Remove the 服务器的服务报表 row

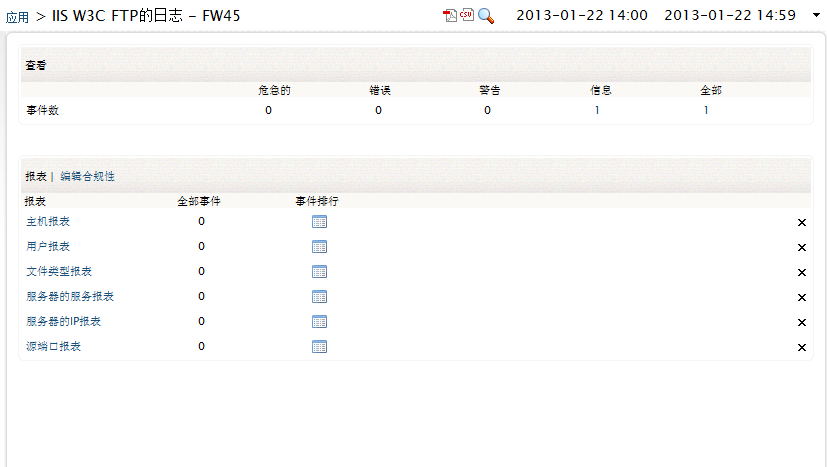802,298
